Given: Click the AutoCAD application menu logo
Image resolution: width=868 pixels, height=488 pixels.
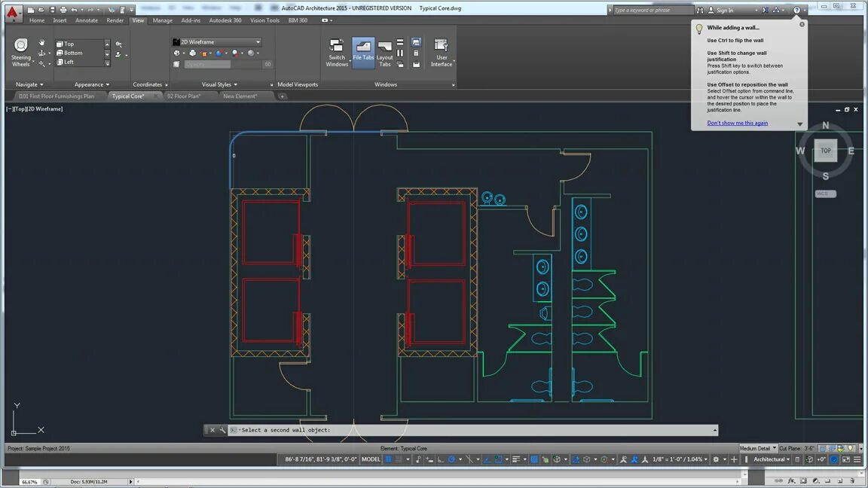Looking at the screenshot, I should coord(12,12).
